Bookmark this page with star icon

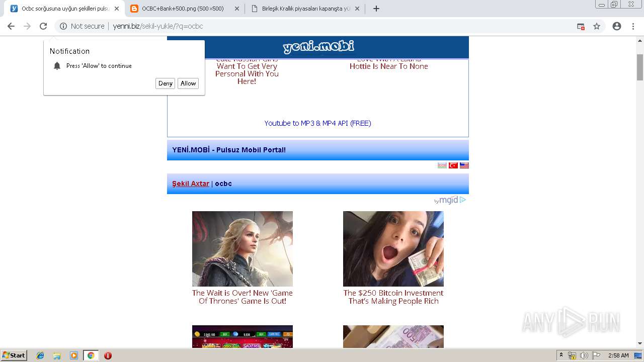[x=597, y=26]
